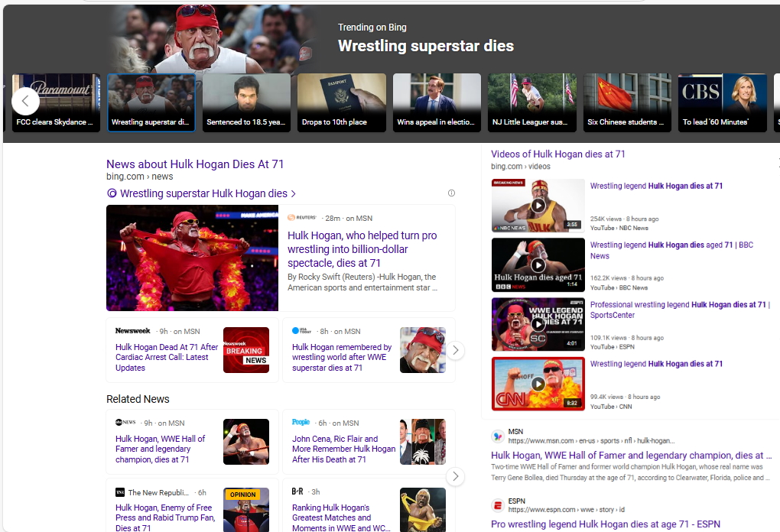
Task: Play the NBC News Hulk Hogan video
Action: coord(538,206)
